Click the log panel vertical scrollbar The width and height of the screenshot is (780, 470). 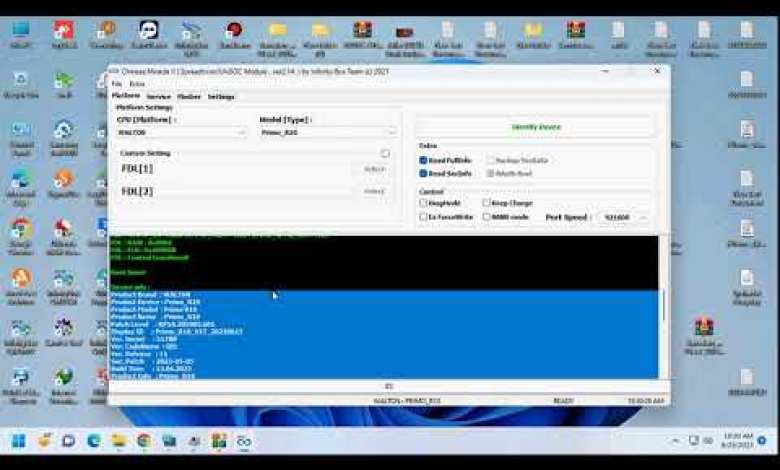663,307
